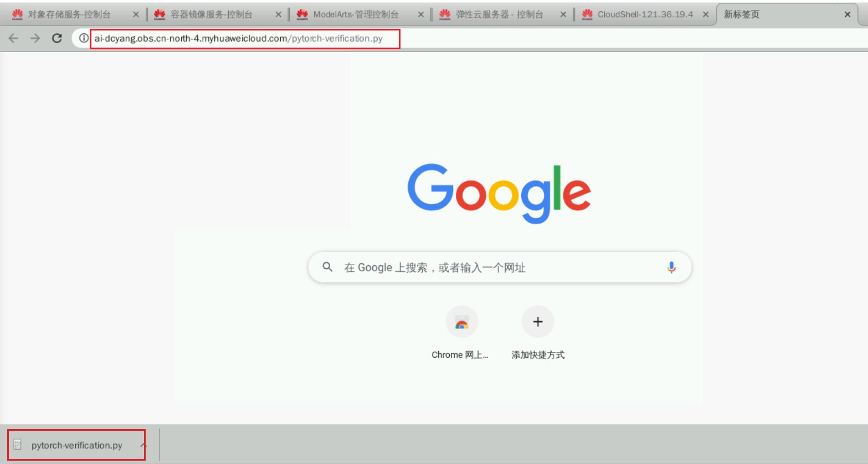Reload the current page
Screen dimensions: 868x464
tap(57, 38)
